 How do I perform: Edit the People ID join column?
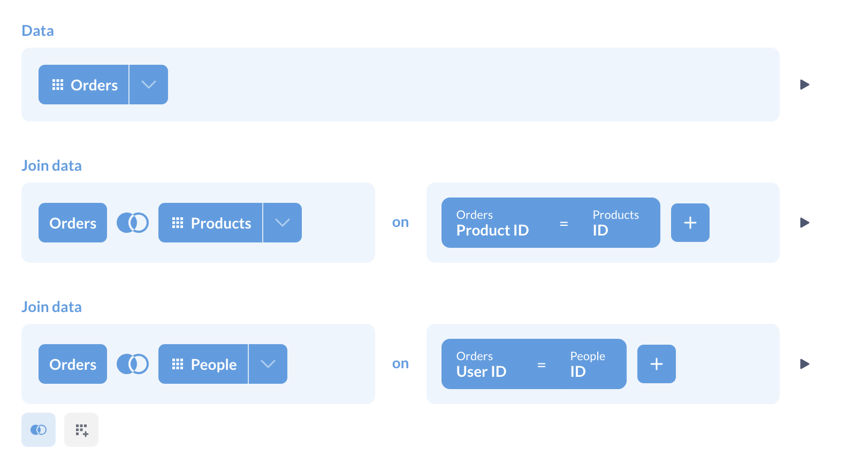587,364
